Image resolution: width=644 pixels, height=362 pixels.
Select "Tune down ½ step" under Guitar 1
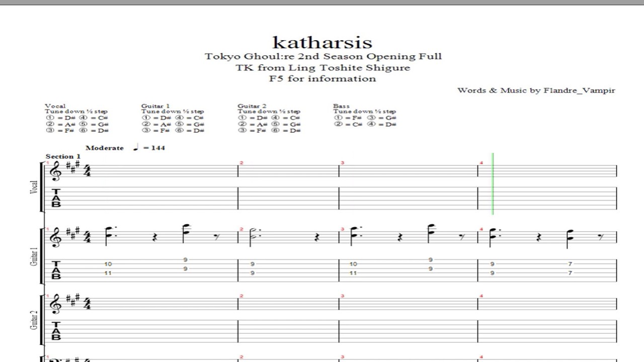point(173,112)
